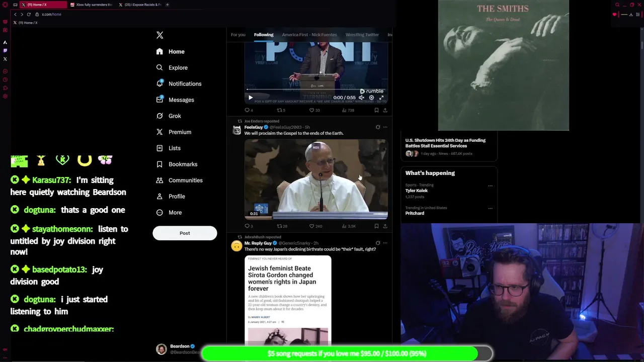Open more options for Tyler Kolek trend

click(490, 186)
